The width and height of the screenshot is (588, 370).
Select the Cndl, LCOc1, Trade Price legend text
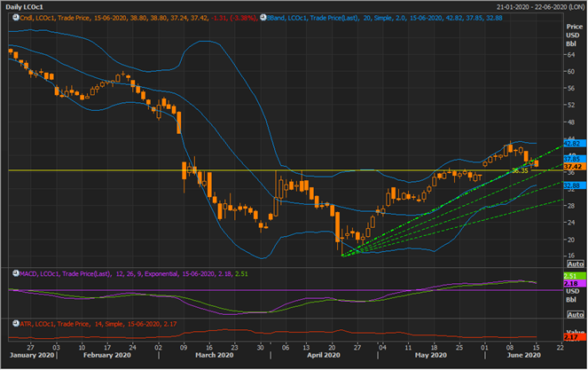54,18
